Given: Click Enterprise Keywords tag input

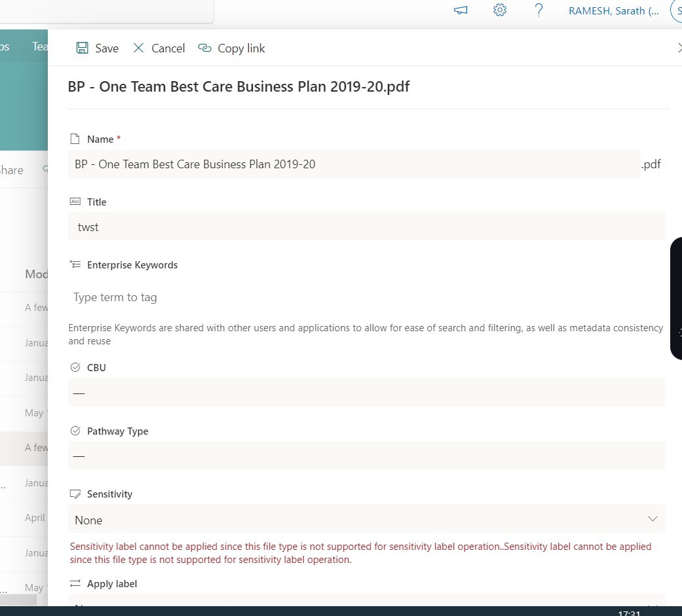Looking at the screenshot, I should coord(367,297).
